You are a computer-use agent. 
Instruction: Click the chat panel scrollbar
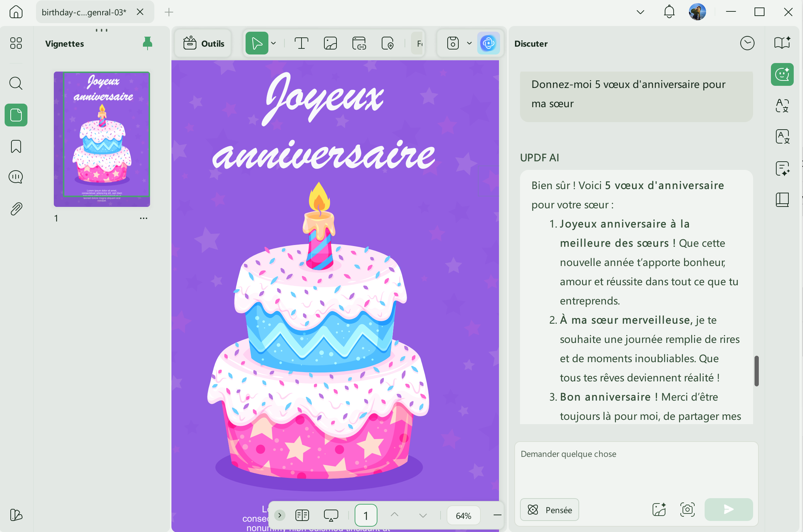pos(756,371)
